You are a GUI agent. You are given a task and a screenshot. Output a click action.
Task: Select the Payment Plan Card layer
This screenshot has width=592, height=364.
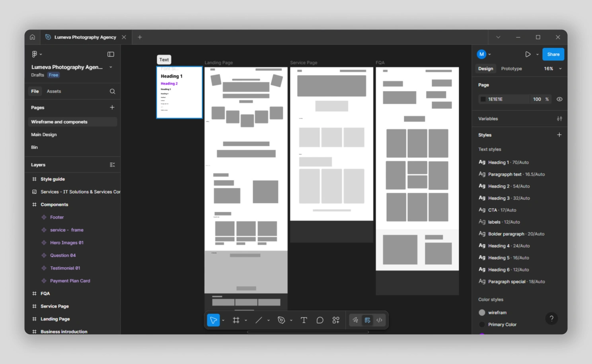pyautogui.click(x=70, y=281)
